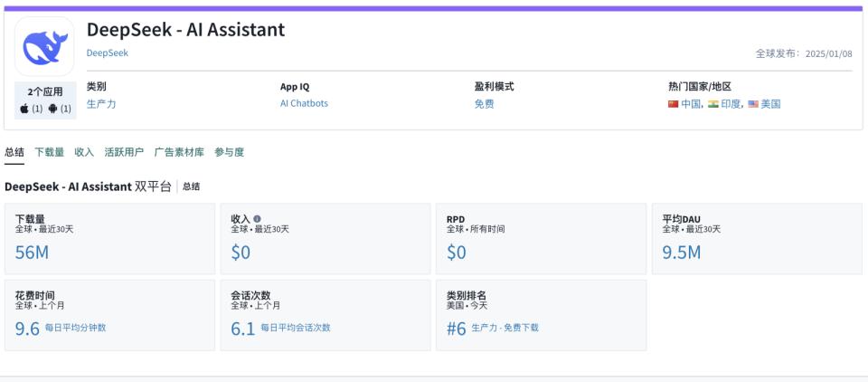Click the DeepSeek whale app icon
The width and height of the screenshot is (868, 382).
point(44,47)
